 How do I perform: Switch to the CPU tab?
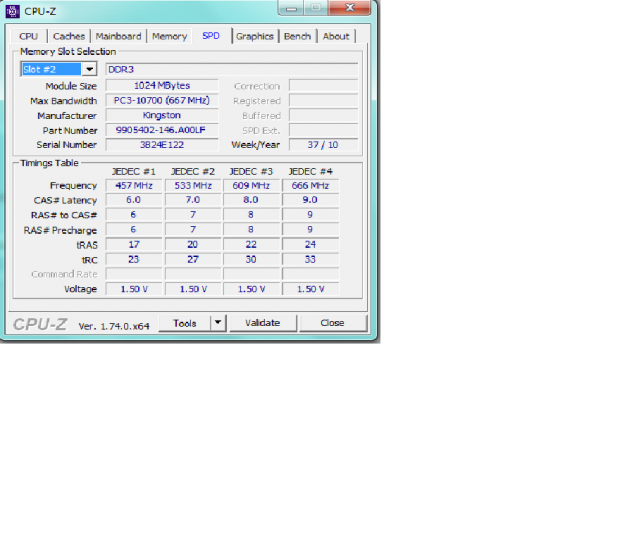(28, 36)
